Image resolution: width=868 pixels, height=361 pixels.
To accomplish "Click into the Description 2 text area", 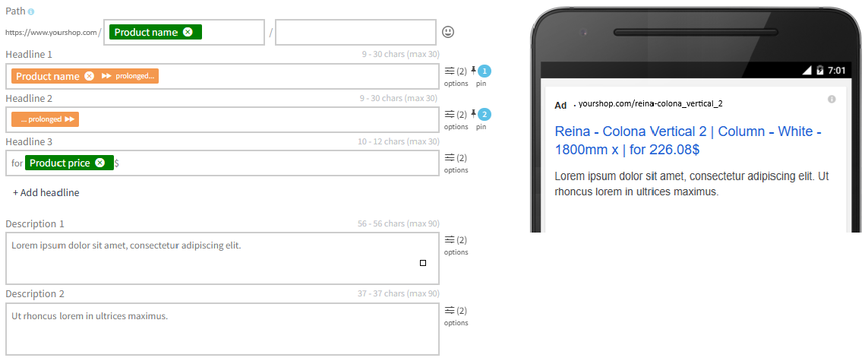I will click(x=222, y=329).
